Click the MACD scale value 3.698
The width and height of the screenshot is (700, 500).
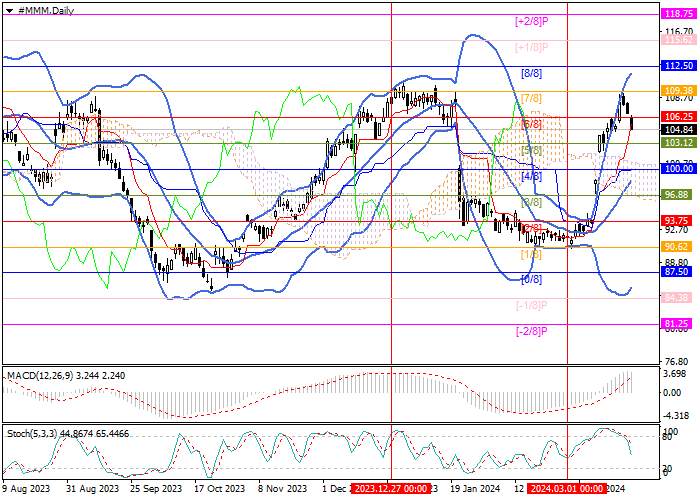(x=675, y=373)
